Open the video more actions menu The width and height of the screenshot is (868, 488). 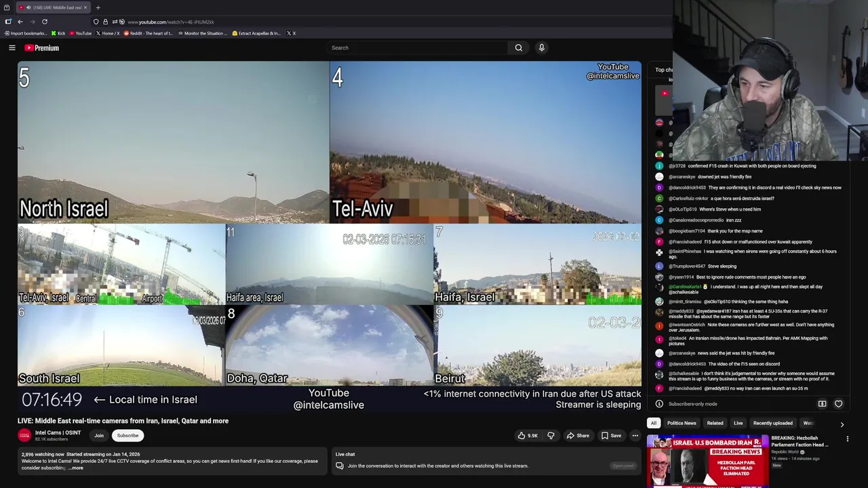click(635, 436)
